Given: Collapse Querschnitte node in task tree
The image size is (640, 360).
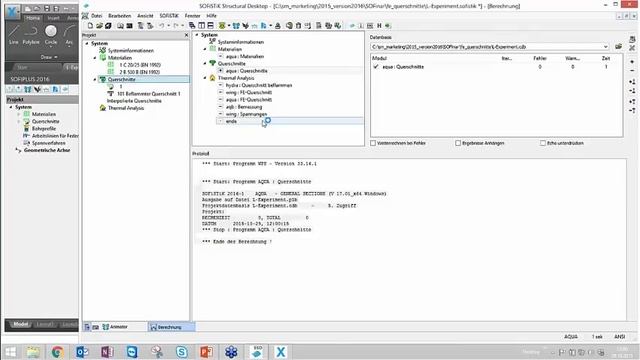Looking at the screenshot, I should [205, 64].
